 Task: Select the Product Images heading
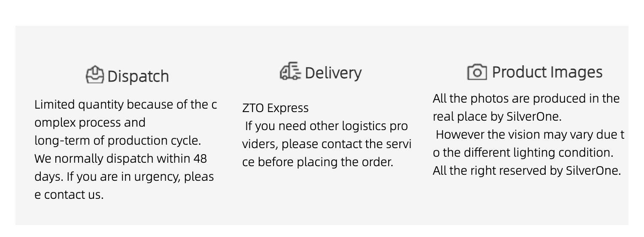(x=547, y=72)
